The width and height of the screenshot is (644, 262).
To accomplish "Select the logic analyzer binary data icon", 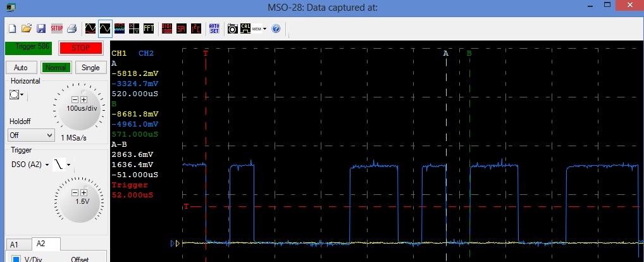I will click(x=166, y=28).
